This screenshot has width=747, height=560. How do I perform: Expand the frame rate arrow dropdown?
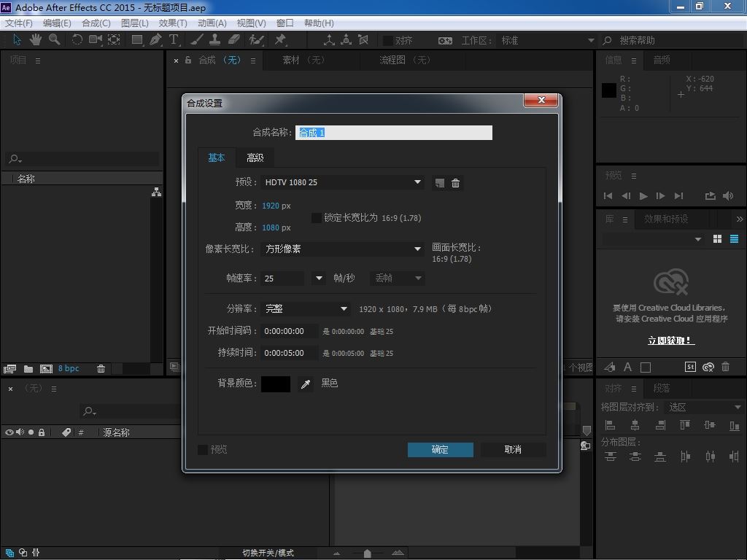point(319,278)
